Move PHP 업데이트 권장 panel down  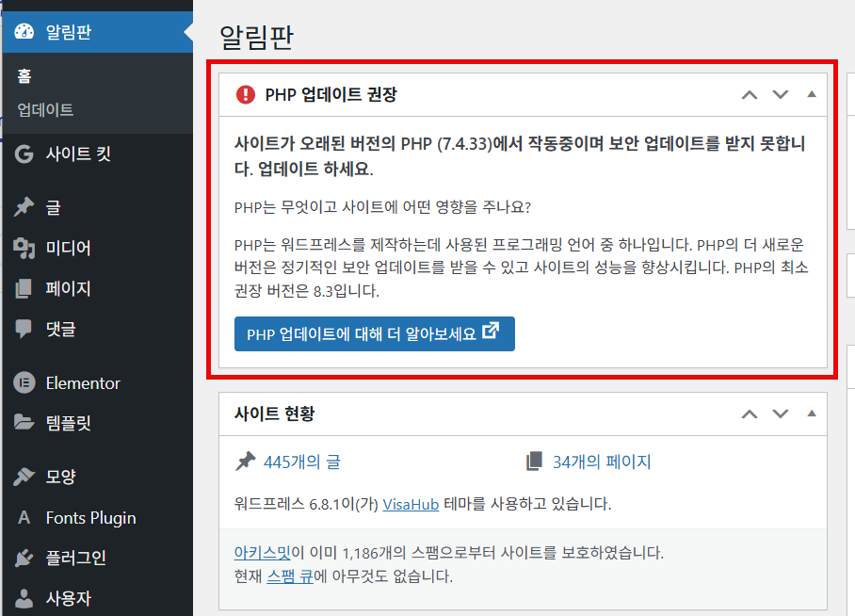tap(781, 95)
